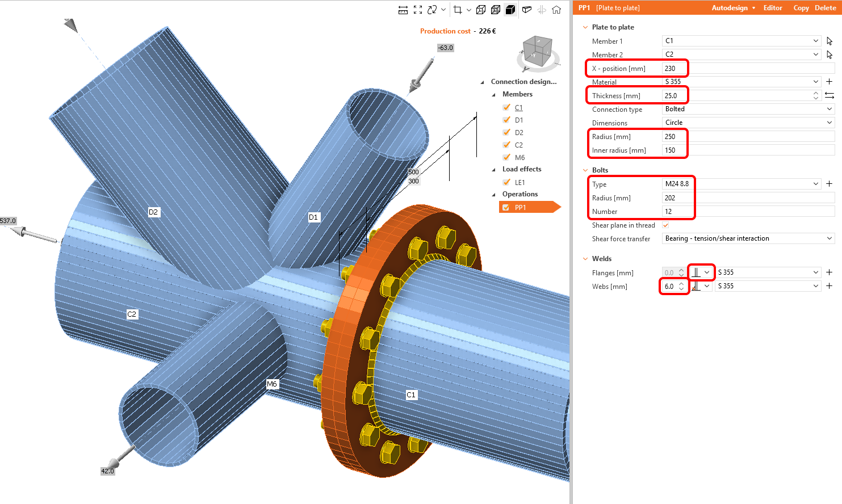The height and width of the screenshot is (504, 842).
Task: Click the pick-member cursor icon for Member 1
Action: tap(830, 41)
